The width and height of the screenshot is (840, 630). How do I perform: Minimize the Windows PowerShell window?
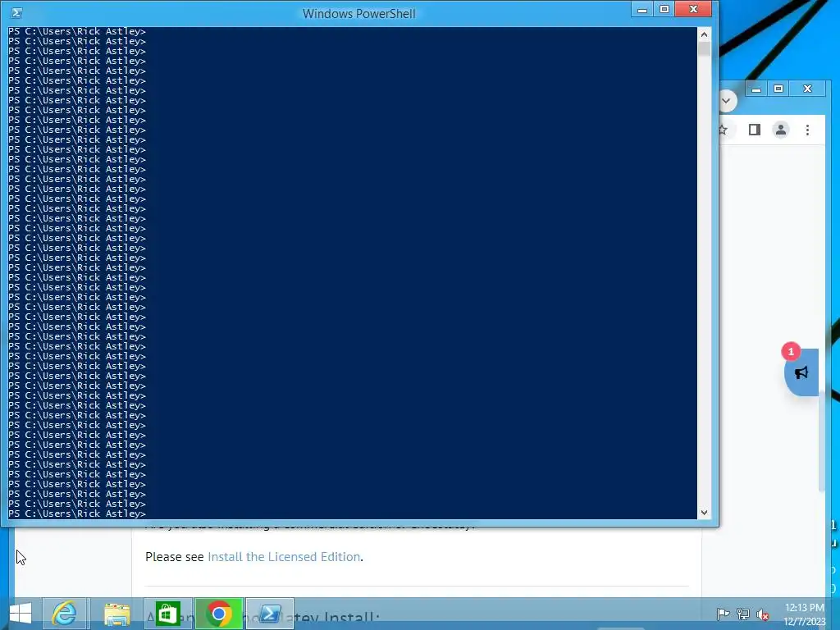point(642,9)
